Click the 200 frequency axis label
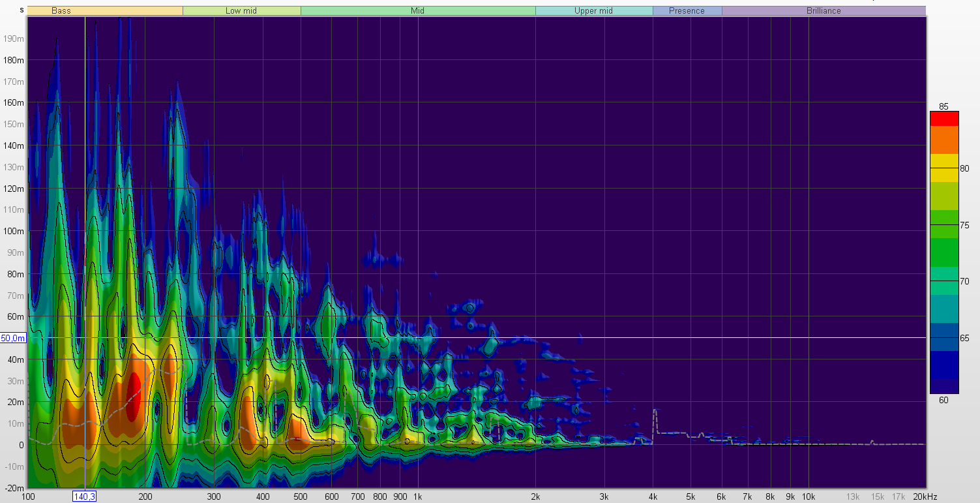Image resolution: width=980 pixels, height=503 pixels. (145, 496)
